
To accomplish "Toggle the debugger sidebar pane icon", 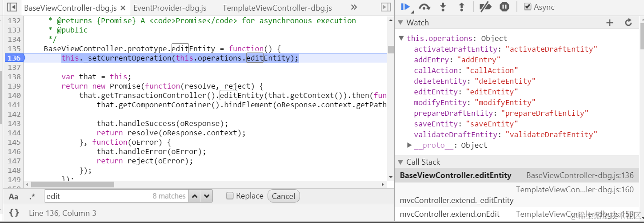I will (386, 7).
